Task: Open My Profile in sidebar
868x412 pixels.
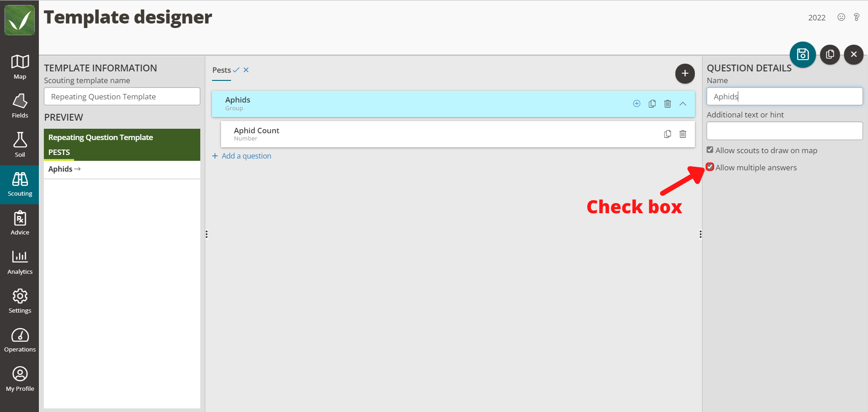Action: pyautogui.click(x=19, y=379)
